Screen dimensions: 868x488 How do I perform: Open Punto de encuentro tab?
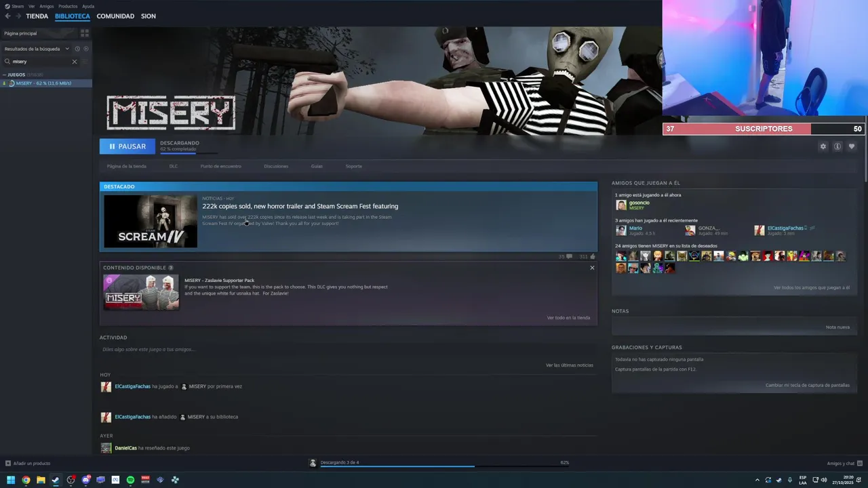pyautogui.click(x=221, y=166)
